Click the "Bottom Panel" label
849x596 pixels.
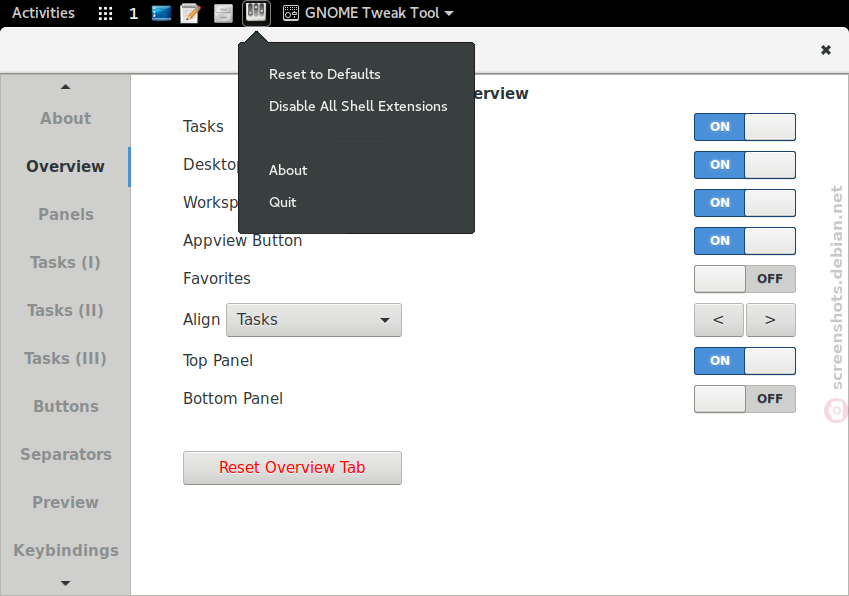coord(233,399)
